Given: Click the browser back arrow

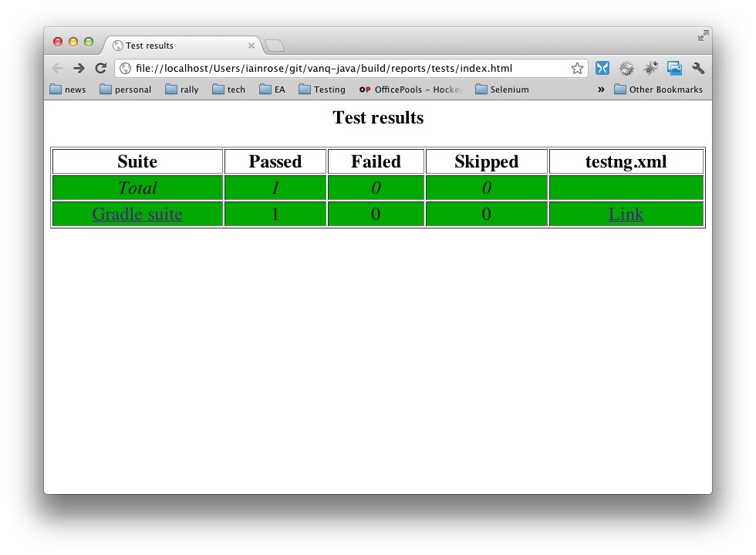Looking at the screenshot, I should point(58,68).
